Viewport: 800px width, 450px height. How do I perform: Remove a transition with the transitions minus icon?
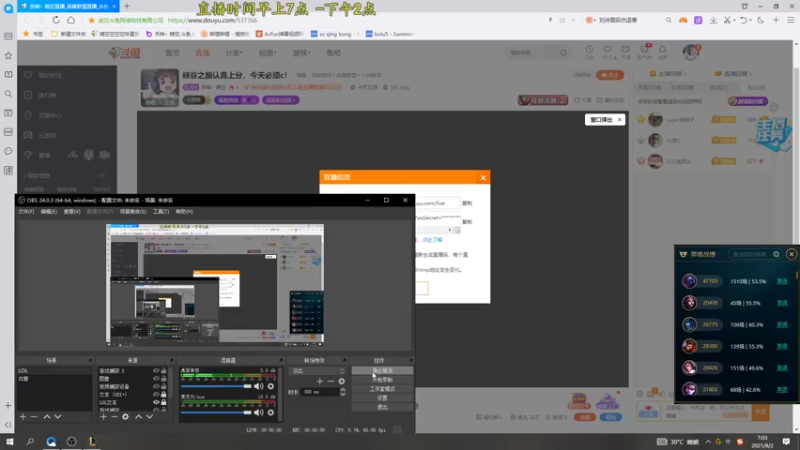[331, 381]
